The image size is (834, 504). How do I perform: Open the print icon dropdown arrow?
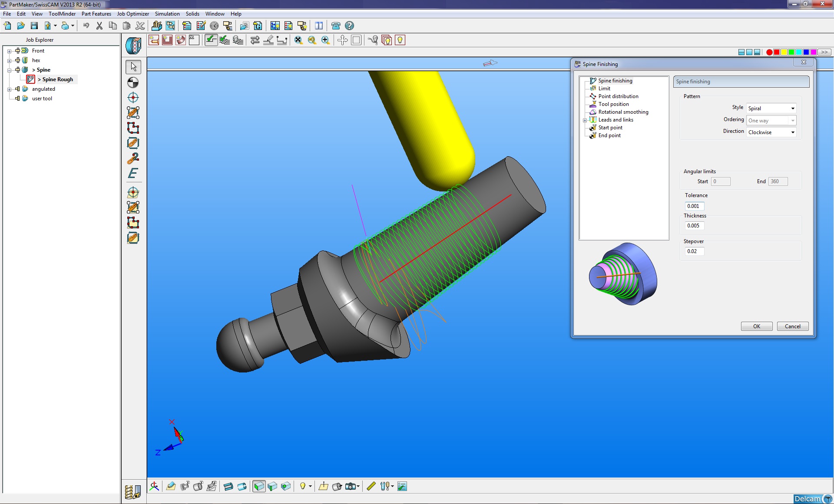tap(73, 26)
